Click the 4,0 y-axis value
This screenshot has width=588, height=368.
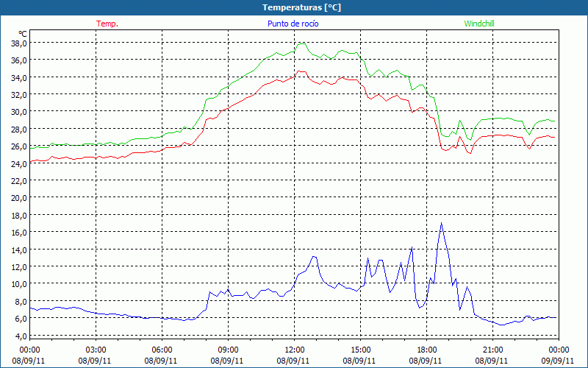[x=21, y=336]
